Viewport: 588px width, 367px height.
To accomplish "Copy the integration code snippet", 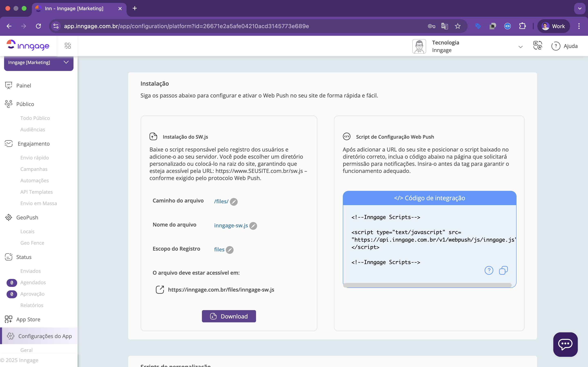I will (503, 270).
